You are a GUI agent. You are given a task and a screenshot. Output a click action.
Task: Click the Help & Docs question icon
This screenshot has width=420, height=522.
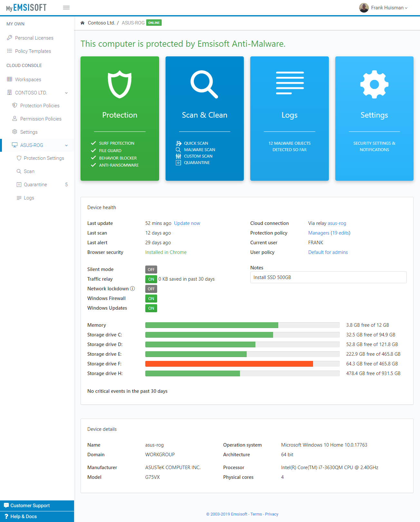(6, 516)
